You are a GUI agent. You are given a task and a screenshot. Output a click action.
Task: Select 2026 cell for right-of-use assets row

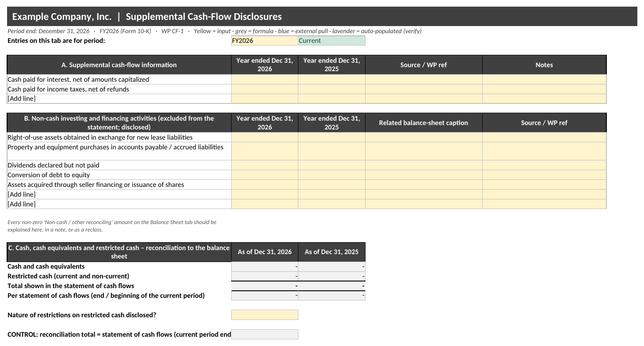(x=265, y=137)
